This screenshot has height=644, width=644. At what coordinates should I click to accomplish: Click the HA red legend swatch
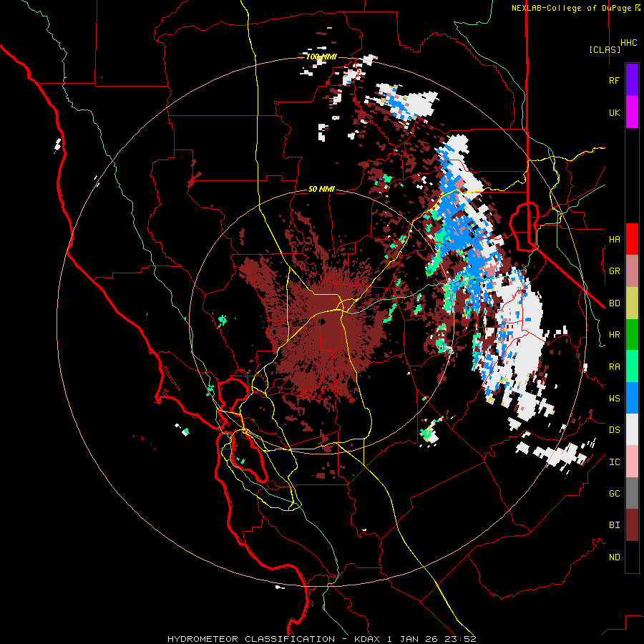(632, 239)
